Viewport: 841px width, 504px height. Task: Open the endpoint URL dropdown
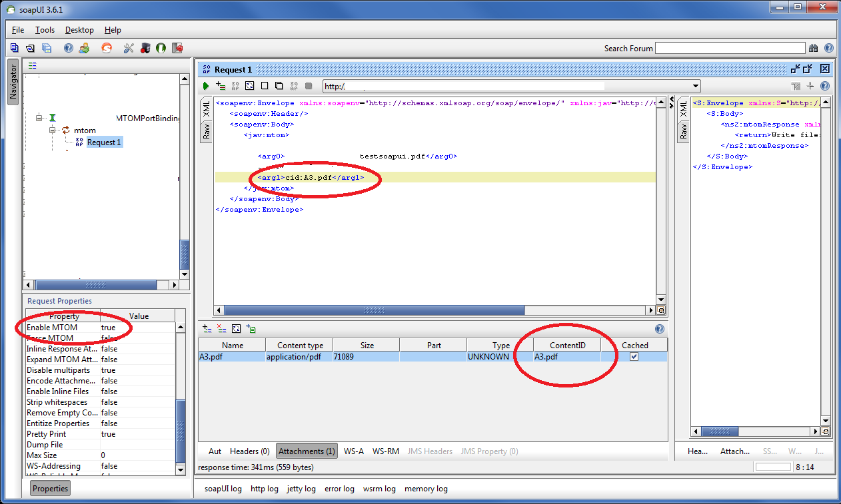tap(695, 86)
